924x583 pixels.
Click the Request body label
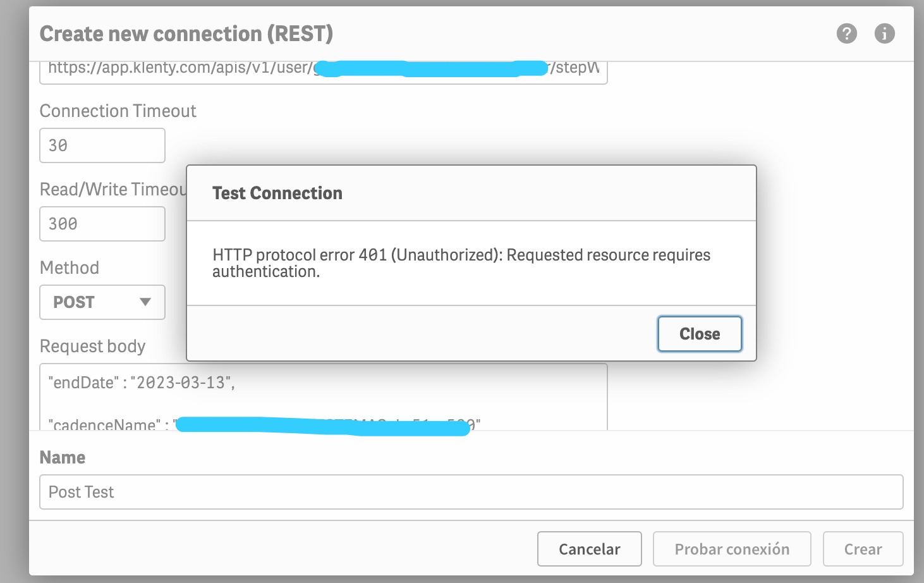(x=92, y=347)
